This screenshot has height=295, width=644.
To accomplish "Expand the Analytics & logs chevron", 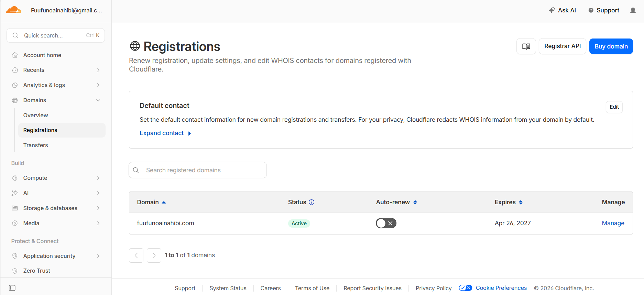I will pos(98,85).
